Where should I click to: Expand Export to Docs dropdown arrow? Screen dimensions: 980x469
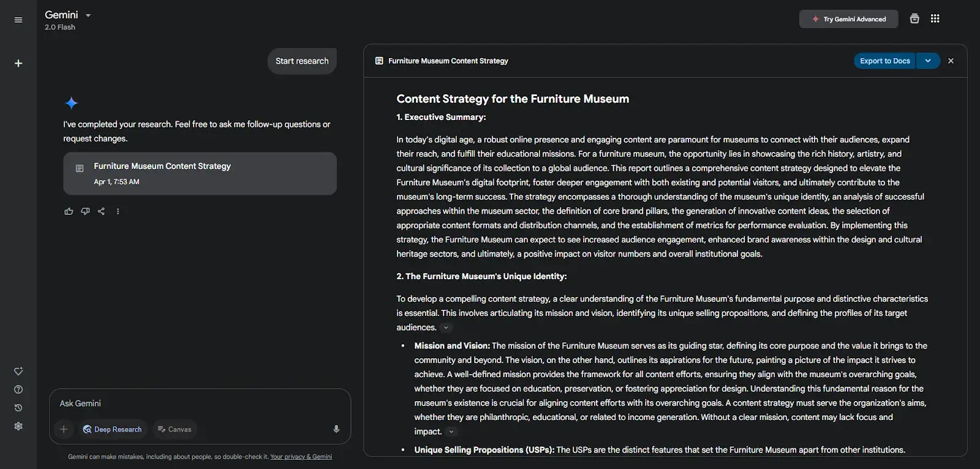pyautogui.click(x=928, y=61)
